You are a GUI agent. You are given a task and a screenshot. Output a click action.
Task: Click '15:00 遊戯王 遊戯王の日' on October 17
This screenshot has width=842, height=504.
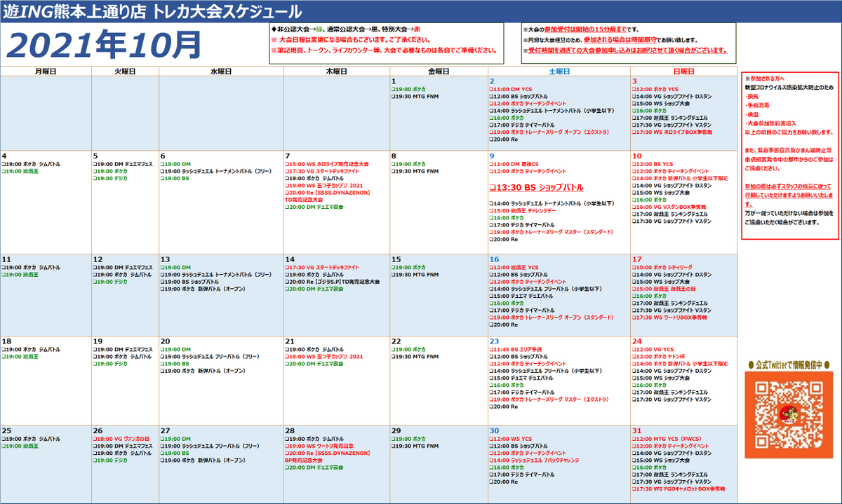[664, 288]
